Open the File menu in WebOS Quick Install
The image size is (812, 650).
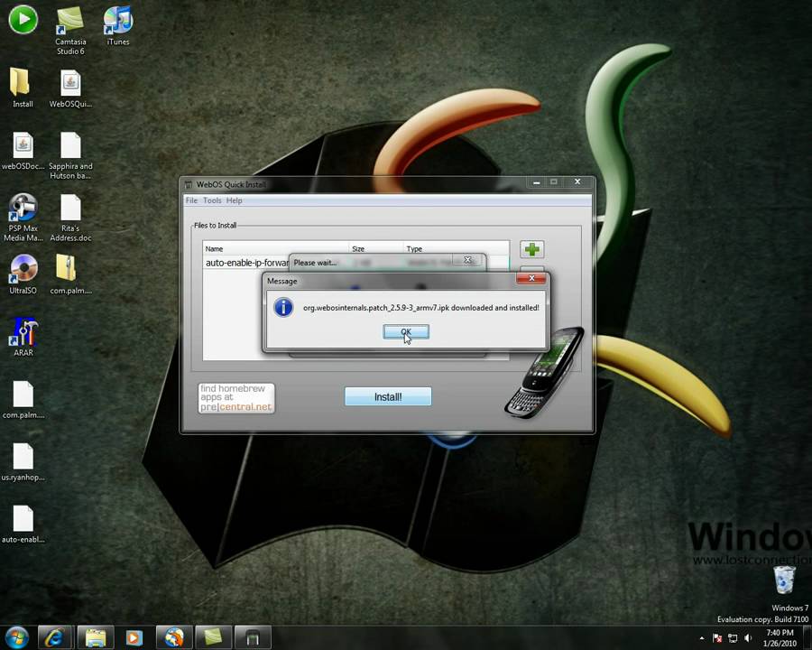pyautogui.click(x=191, y=200)
